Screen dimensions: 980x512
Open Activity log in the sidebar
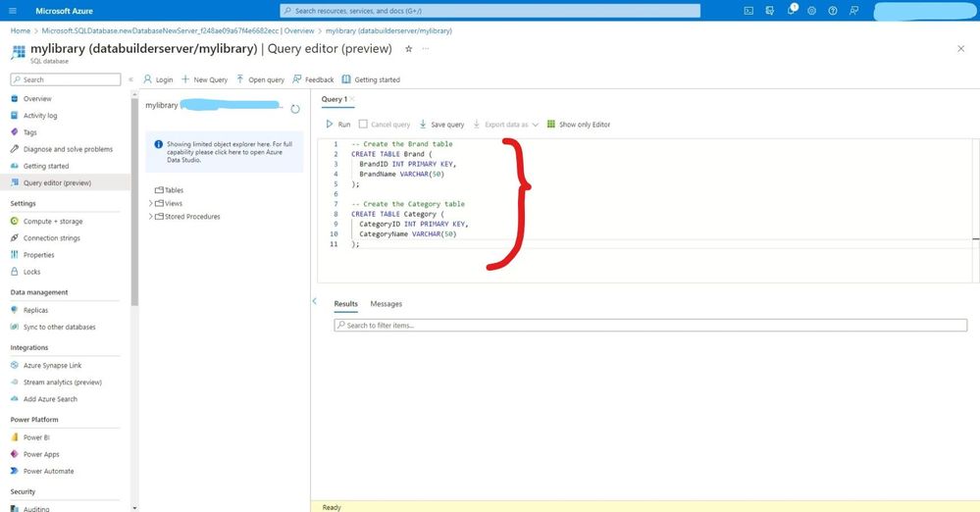[40, 116]
